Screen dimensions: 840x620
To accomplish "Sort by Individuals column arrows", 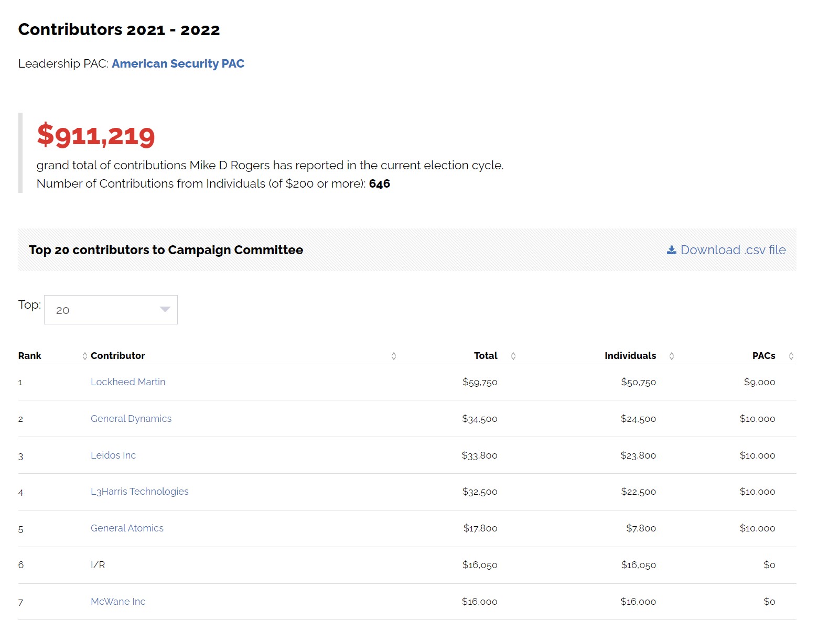I will (x=671, y=356).
